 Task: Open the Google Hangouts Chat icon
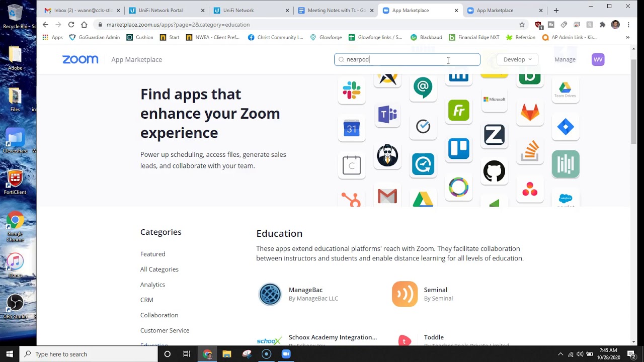pos(423,87)
